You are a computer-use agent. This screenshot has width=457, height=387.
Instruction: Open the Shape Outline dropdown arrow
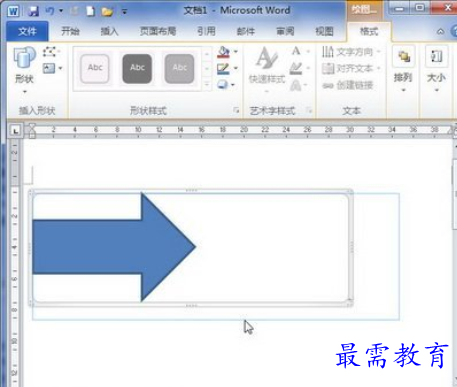tap(236, 68)
